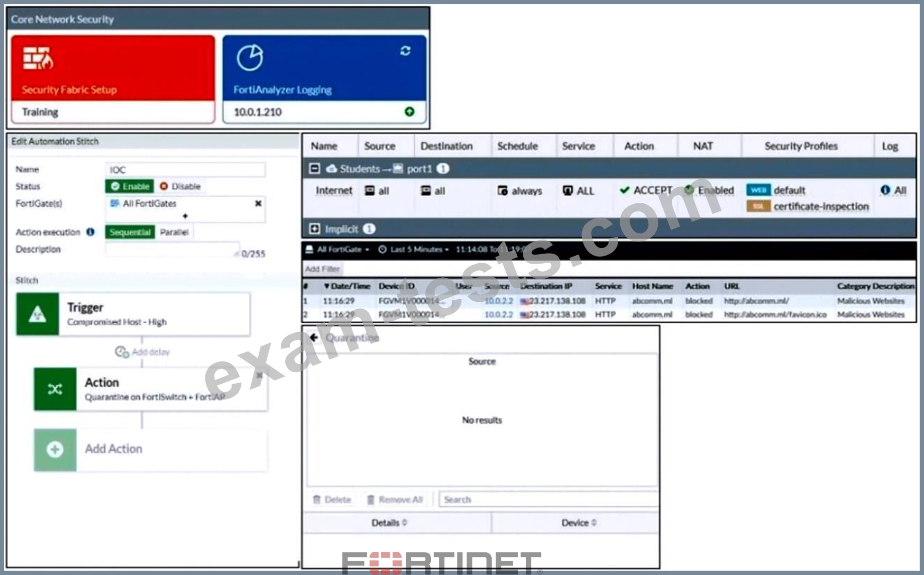Click the Security Fabric Setup firewall icon
The width and height of the screenshot is (924, 575).
pos(38,59)
